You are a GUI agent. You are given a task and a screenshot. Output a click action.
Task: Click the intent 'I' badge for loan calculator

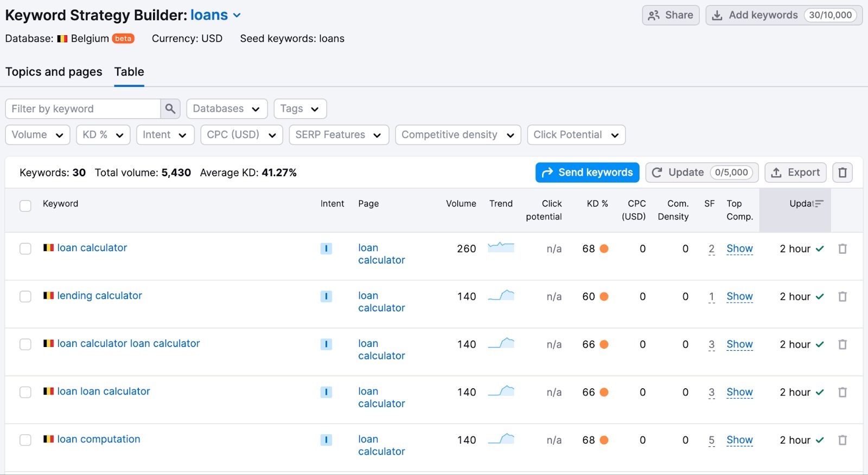pos(326,248)
